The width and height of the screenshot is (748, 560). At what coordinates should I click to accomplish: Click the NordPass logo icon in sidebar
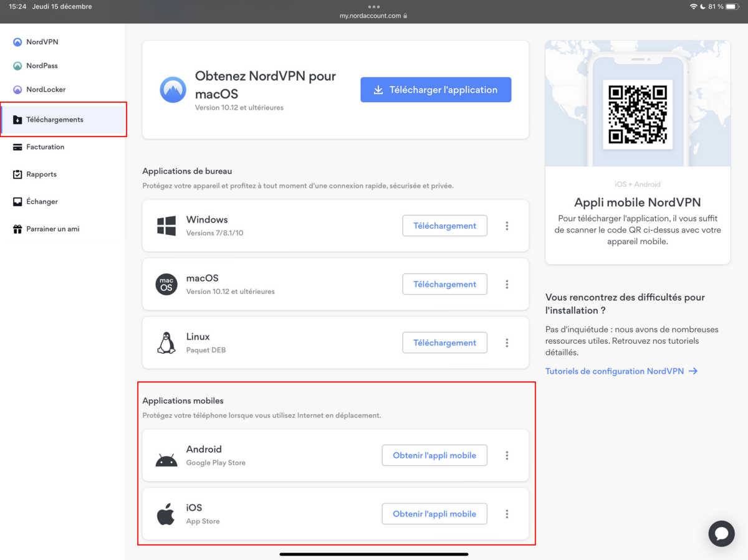tap(17, 66)
